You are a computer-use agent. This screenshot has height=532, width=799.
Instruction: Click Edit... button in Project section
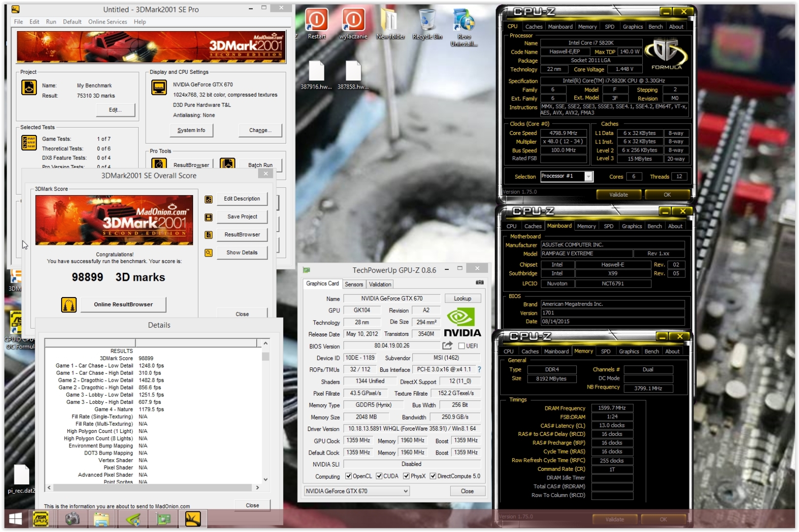[x=115, y=110]
